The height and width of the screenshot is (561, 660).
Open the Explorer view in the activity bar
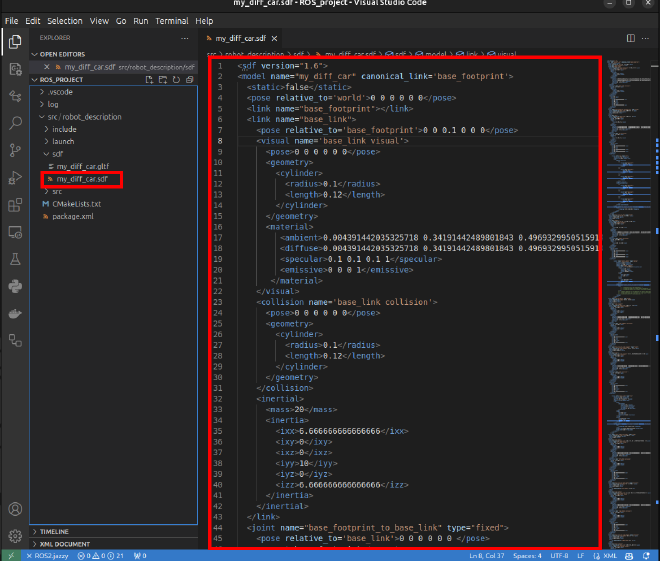click(x=15, y=42)
